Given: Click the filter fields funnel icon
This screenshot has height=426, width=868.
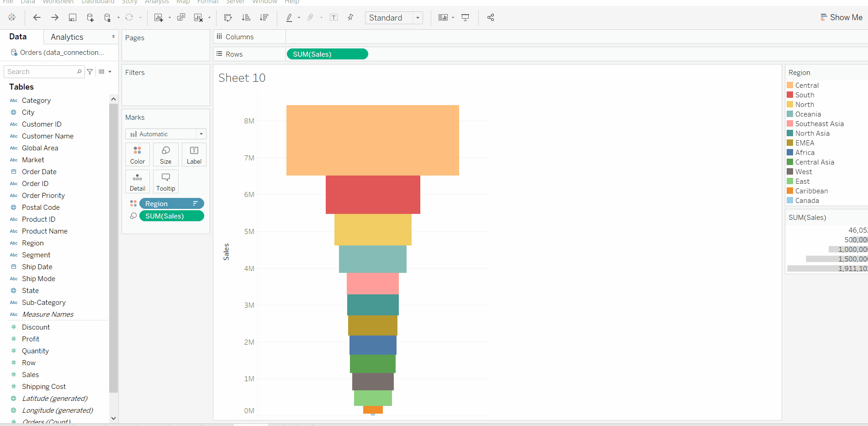Looking at the screenshot, I should [x=90, y=72].
